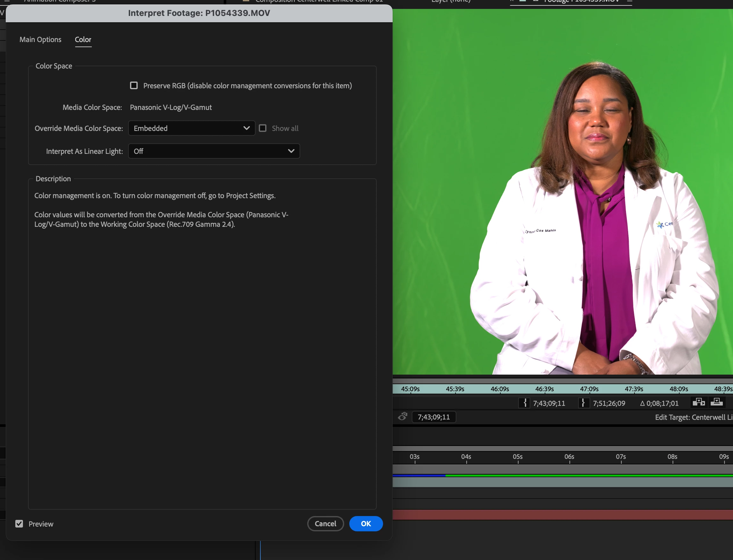Click the in point timecode 7;43;09;11

click(x=549, y=403)
